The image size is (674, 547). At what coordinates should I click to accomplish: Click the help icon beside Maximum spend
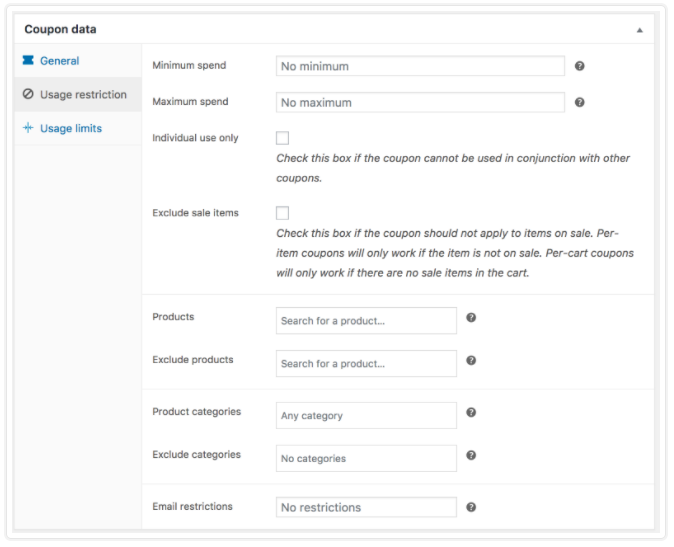579,102
